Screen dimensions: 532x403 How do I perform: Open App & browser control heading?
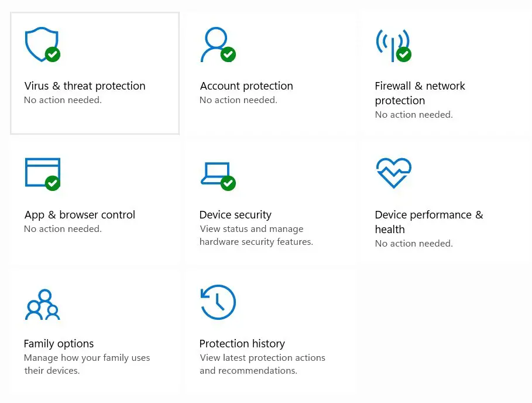point(80,215)
